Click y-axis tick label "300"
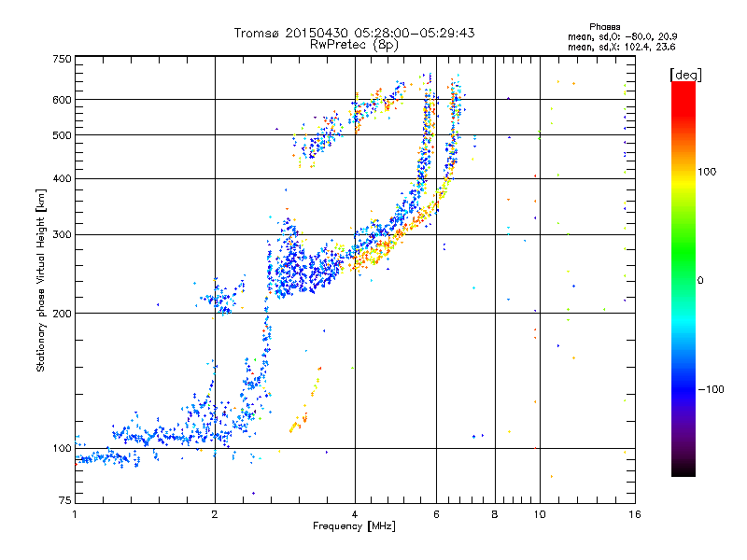This screenshot has width=747, height=560. [x=62, y=235]
